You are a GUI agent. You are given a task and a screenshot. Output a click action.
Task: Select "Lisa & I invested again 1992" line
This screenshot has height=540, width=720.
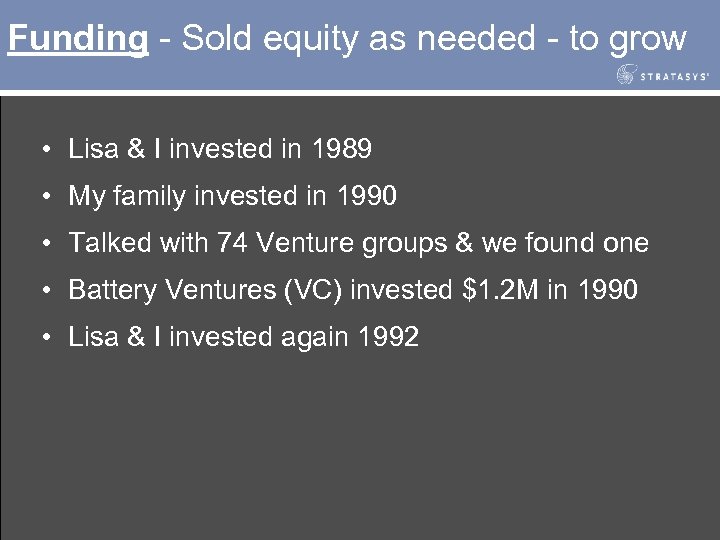point(243,337)
